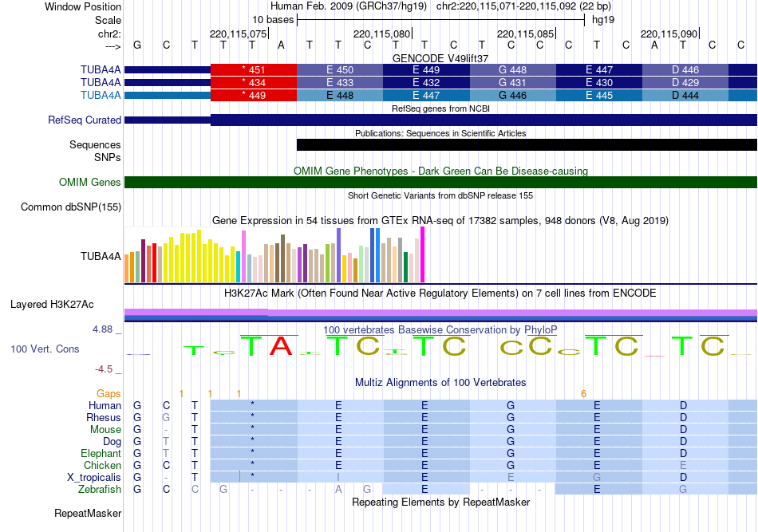The image size is (758, 532).
Task: Select the Dog species row label
Action: click(112, 441)
